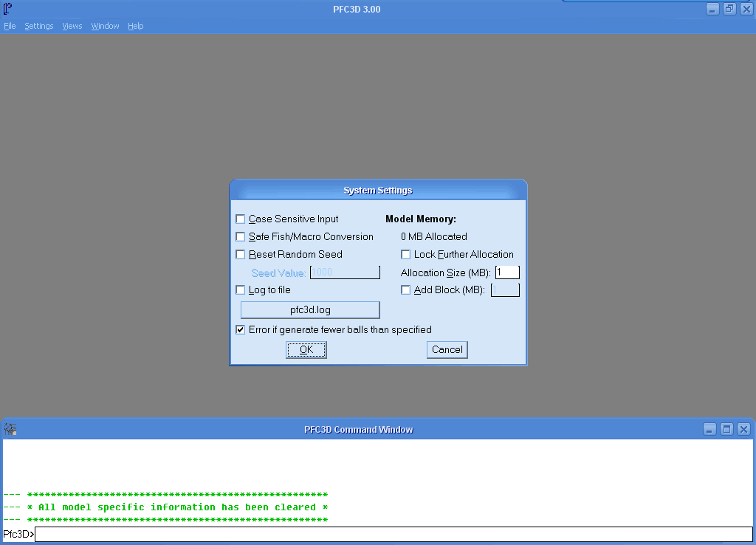Viewport: 756px width, 545px height.
Task: Click the Allocation Size (MB) input field
Action: [x=507, y=272]
